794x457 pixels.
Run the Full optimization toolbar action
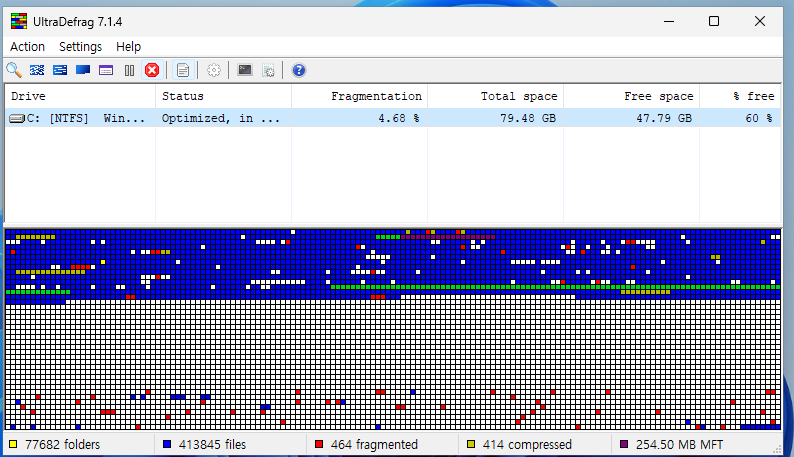point(83,70)
